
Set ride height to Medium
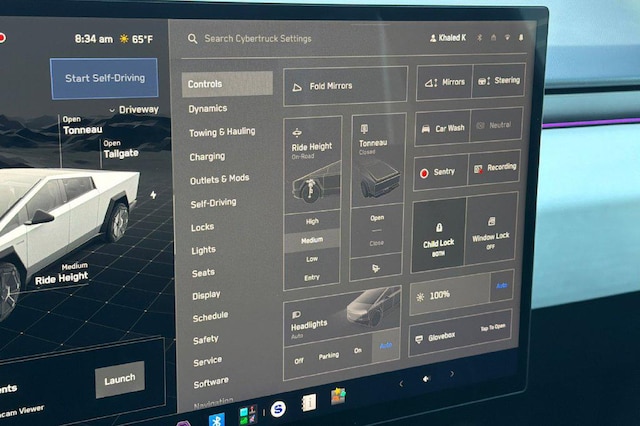coord(312,240)
